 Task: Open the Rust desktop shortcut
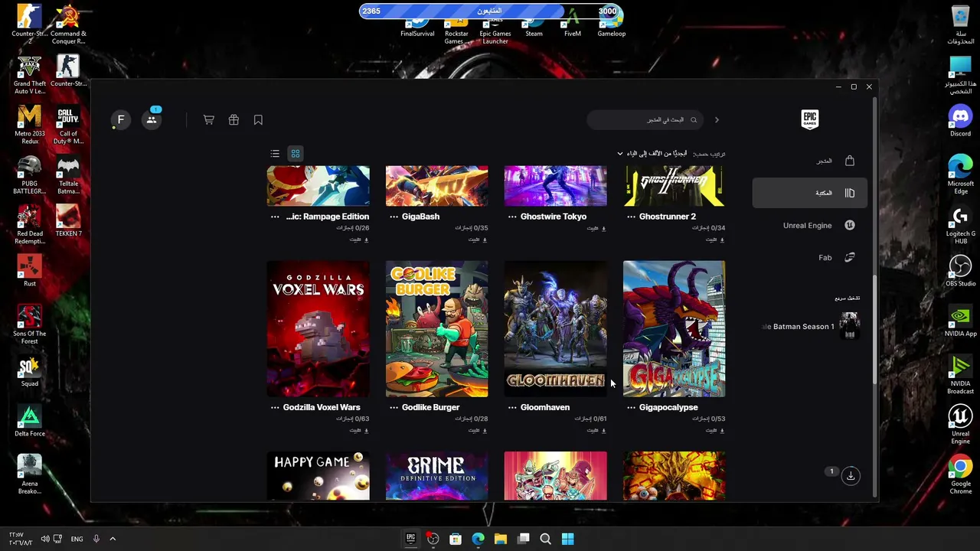[x=29, y=271]
